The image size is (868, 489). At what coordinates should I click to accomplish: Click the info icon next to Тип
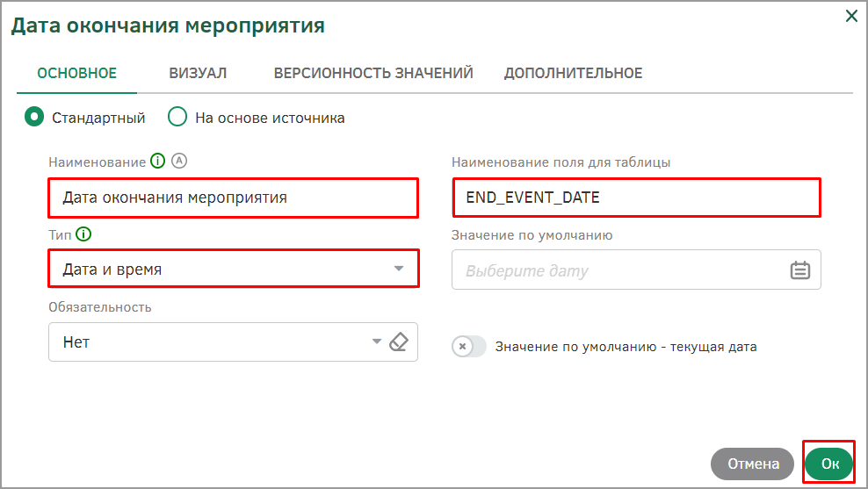[83, 234]
